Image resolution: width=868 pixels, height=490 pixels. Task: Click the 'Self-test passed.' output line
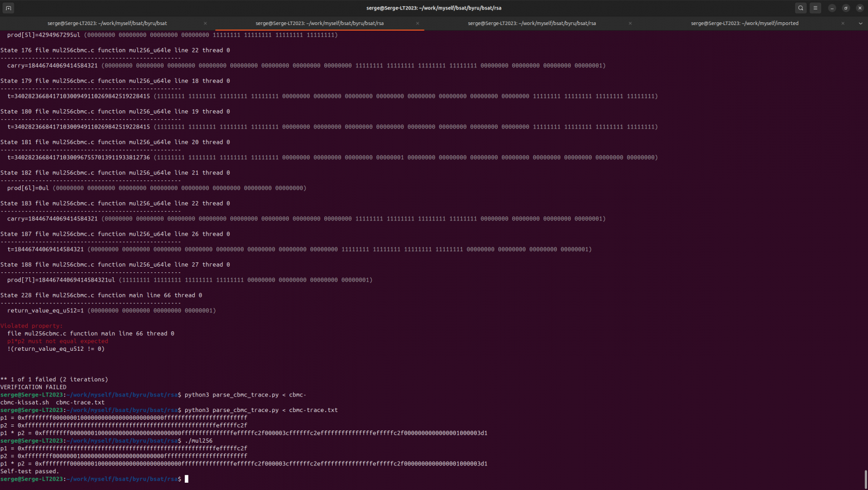29,472
